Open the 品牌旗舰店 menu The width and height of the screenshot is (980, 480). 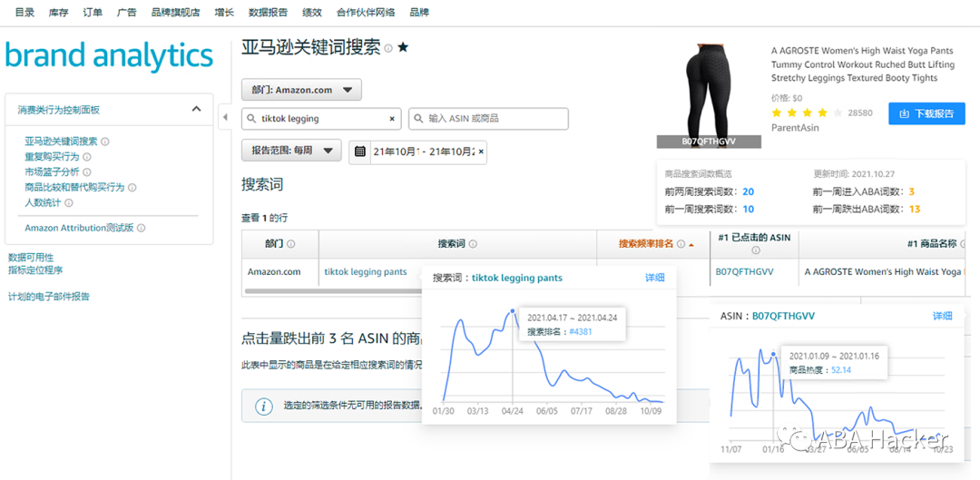click(176, 13)
